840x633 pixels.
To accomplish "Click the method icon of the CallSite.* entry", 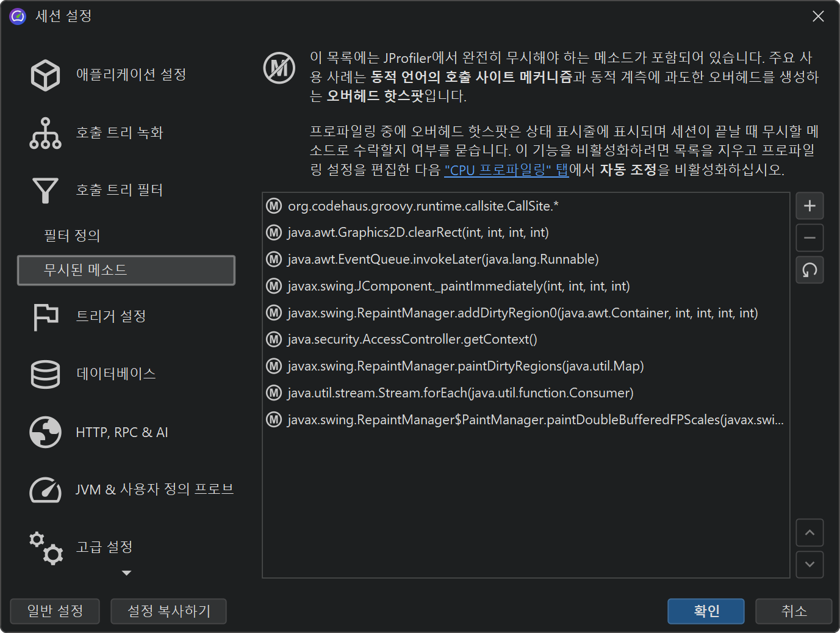I will (274, 206).
